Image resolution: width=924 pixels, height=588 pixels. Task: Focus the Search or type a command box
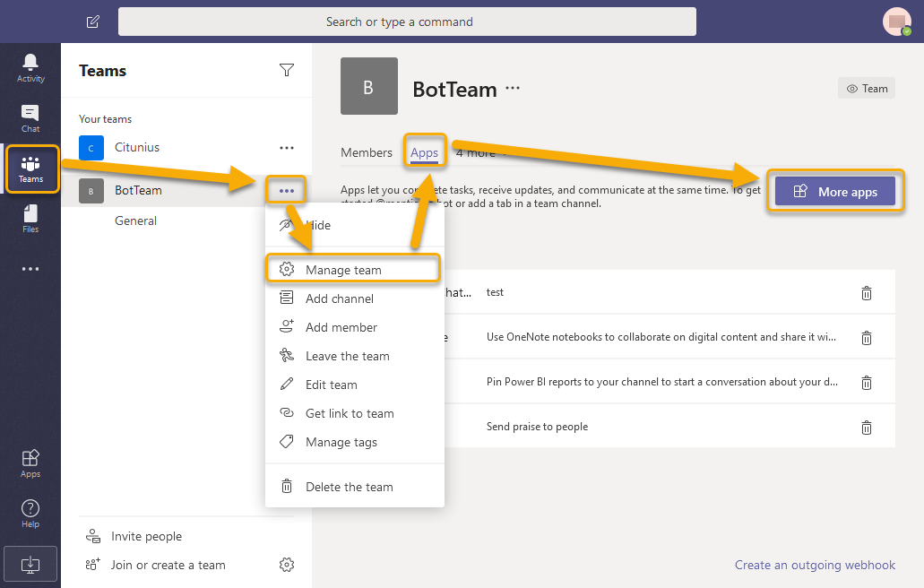tap(407, 22)
